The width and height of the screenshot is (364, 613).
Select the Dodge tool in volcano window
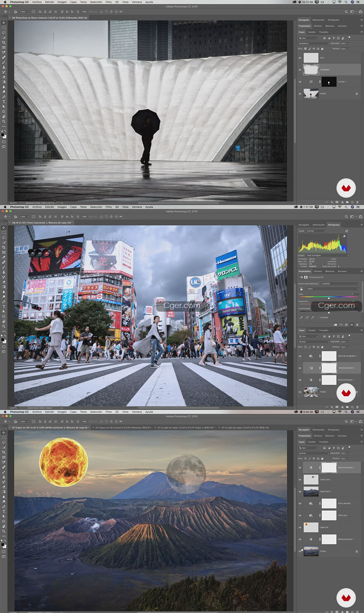(x=4, y=502)
